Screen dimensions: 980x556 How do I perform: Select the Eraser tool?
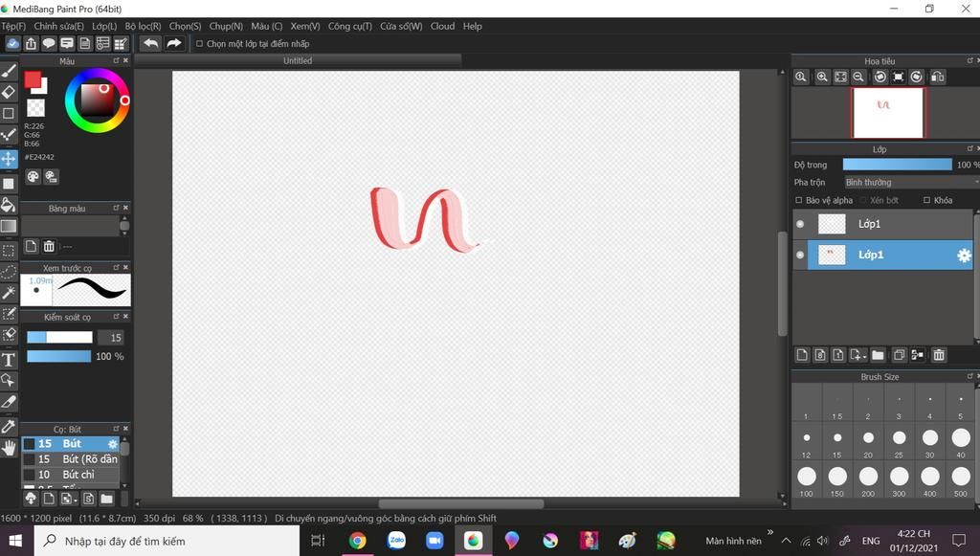[x=9, y=93]
